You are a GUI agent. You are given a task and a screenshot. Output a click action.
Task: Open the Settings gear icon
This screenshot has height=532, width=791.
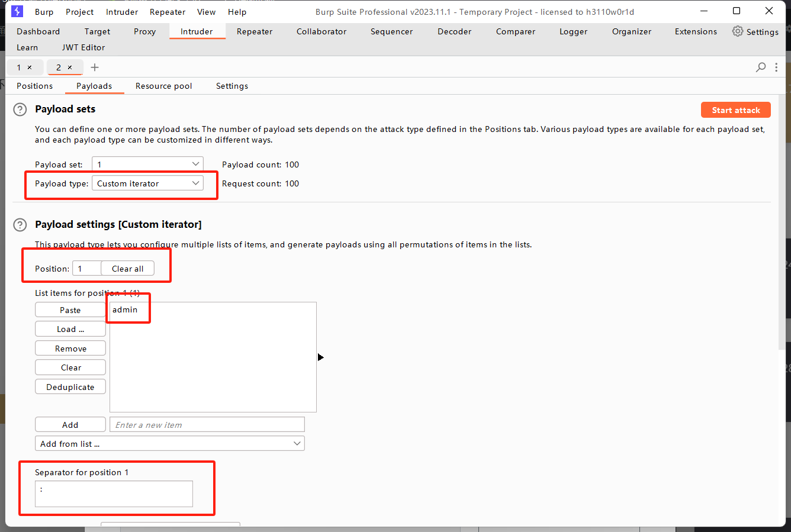pos(737,31)
